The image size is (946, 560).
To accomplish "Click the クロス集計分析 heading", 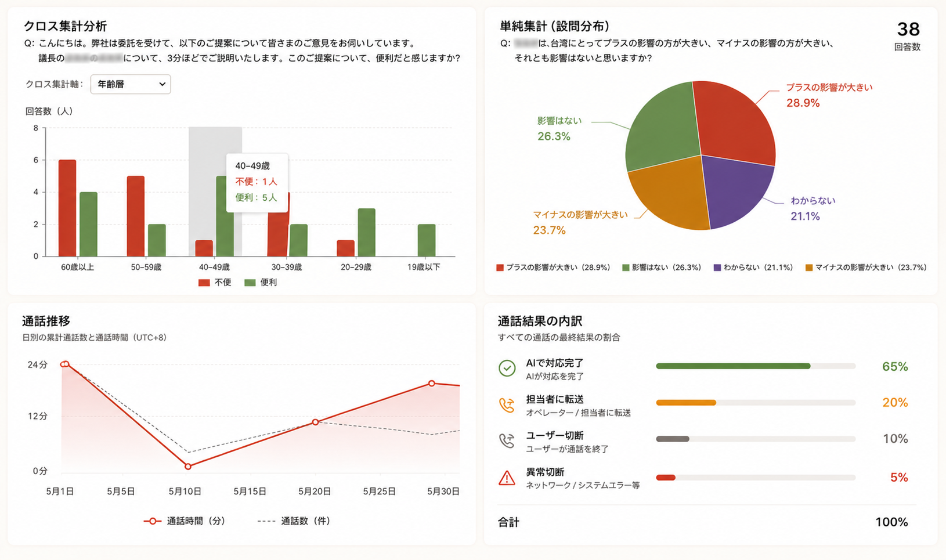I will pos(65,26).
